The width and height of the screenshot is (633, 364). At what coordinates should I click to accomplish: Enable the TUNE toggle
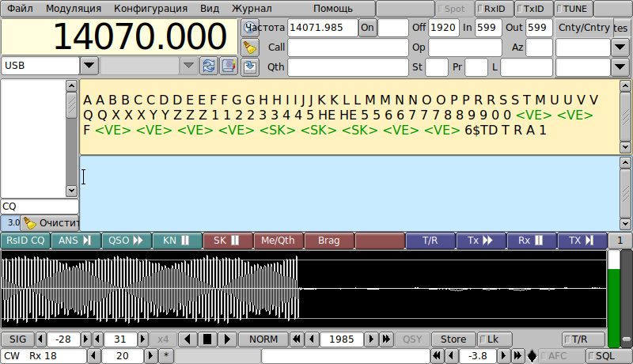coord(573,9)
